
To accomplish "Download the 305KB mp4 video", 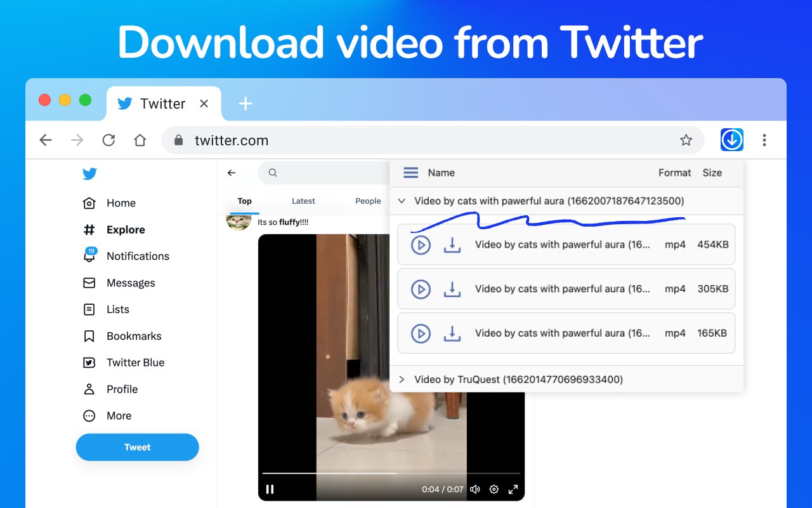I will tap(452, 289).
